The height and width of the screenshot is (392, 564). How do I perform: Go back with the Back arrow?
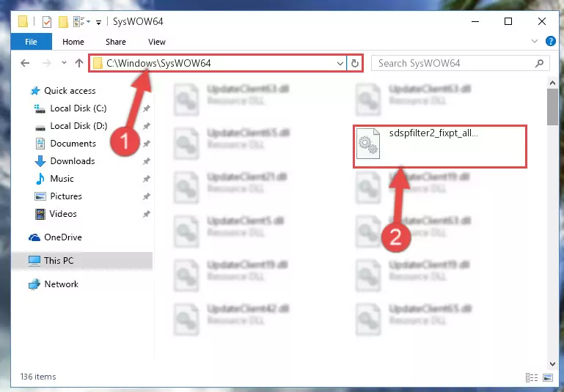[25, 63]
